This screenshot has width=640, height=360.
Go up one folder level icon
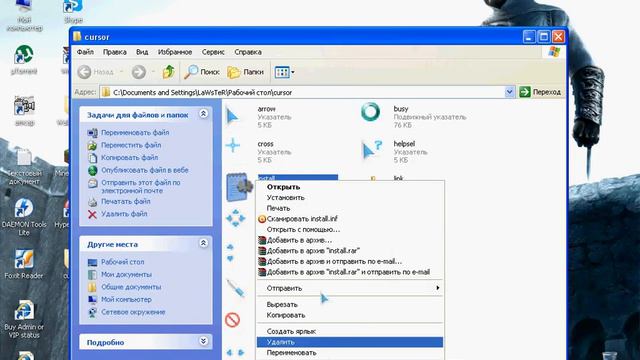(169, 72)
